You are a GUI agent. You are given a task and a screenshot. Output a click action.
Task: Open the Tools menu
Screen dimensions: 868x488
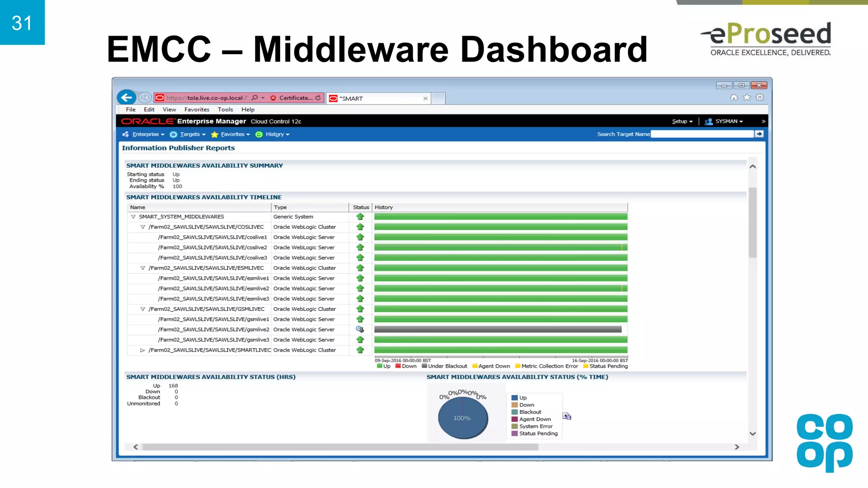pyautogui.click(x=225, y=109)
